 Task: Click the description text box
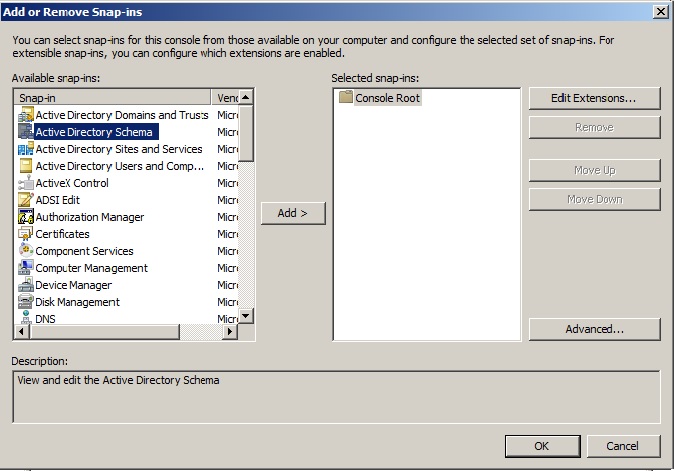click(336, 397)
